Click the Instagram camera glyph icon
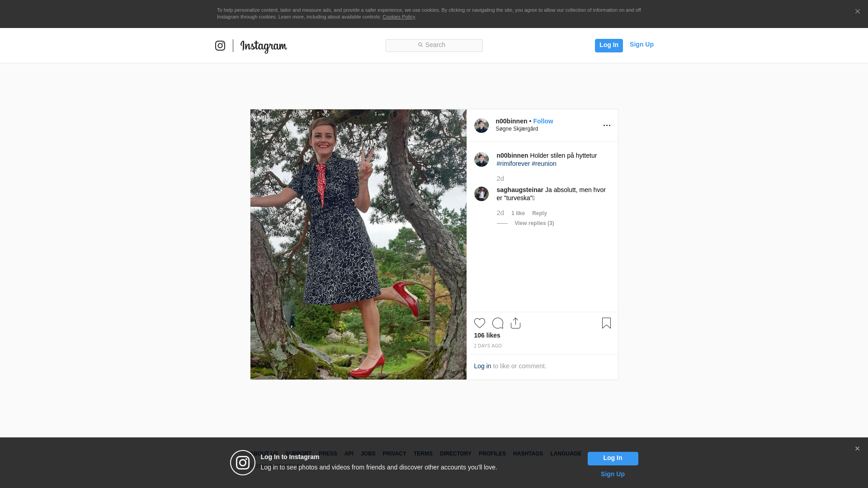868x488 pixels. coord(220,46)
